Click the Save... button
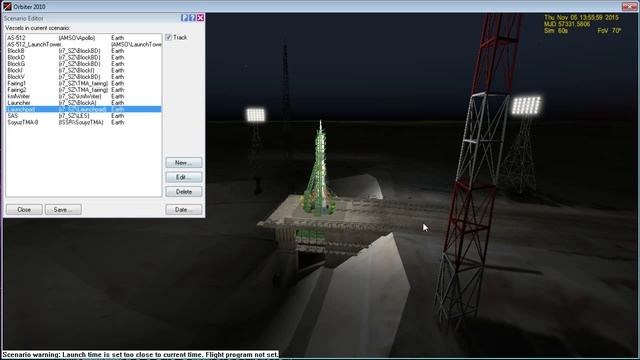Viewport: 640px width, 360px height. point(63,209)
